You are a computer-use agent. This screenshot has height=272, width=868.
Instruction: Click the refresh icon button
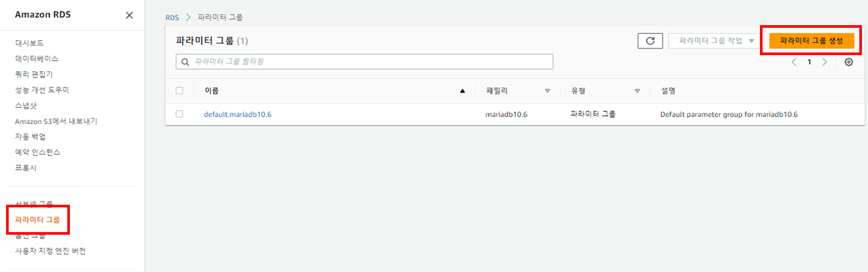[650, 41]
